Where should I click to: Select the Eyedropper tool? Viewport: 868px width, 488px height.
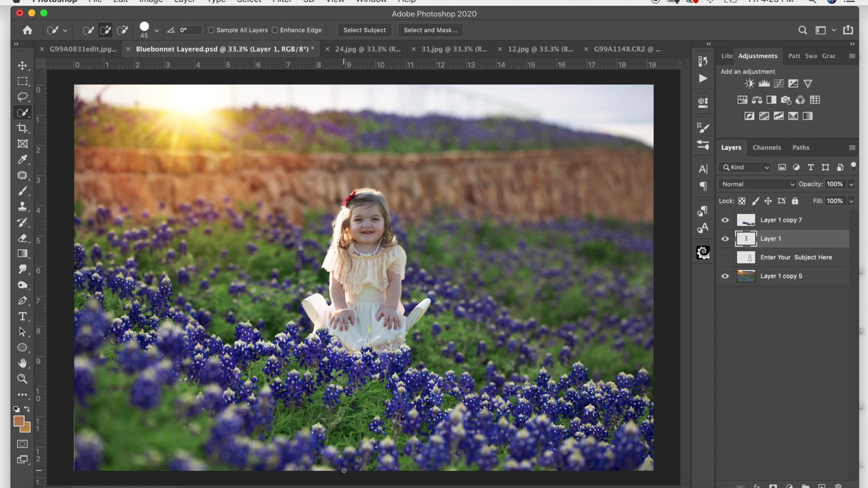(x=22, y=159)
